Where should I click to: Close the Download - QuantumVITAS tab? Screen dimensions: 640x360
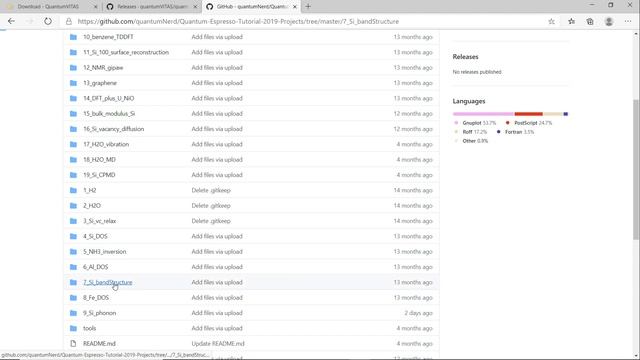pos(96,7)
